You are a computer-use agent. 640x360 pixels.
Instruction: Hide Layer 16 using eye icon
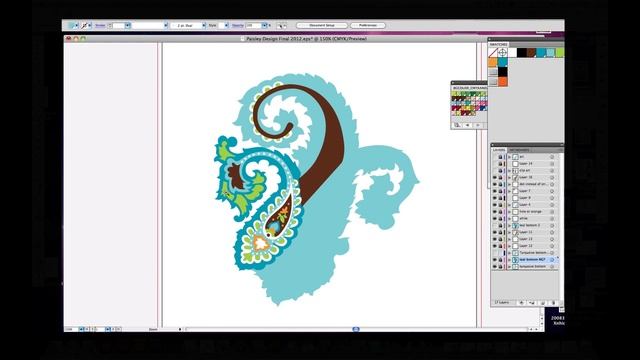[x=495, y=178]
